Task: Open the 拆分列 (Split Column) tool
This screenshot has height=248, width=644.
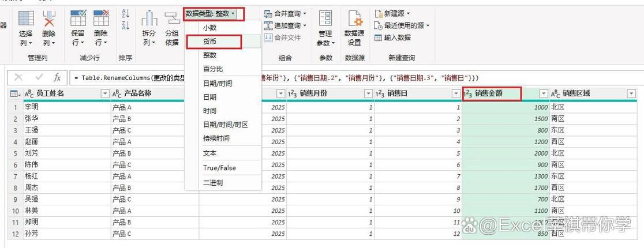Action: click(x=149, y=29)
